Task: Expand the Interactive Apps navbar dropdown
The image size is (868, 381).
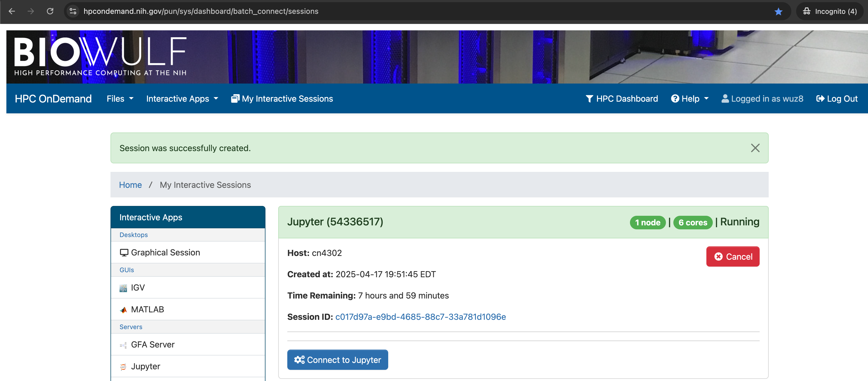Action: 182,99
